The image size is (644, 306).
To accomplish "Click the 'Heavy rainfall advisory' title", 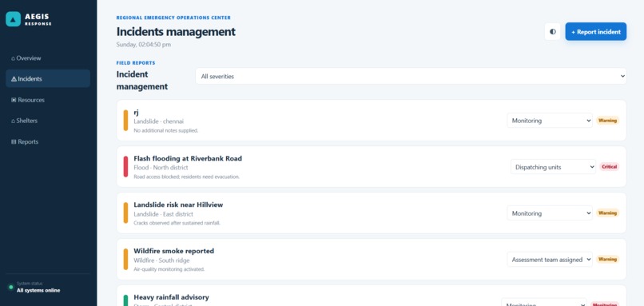I will 171,297.
